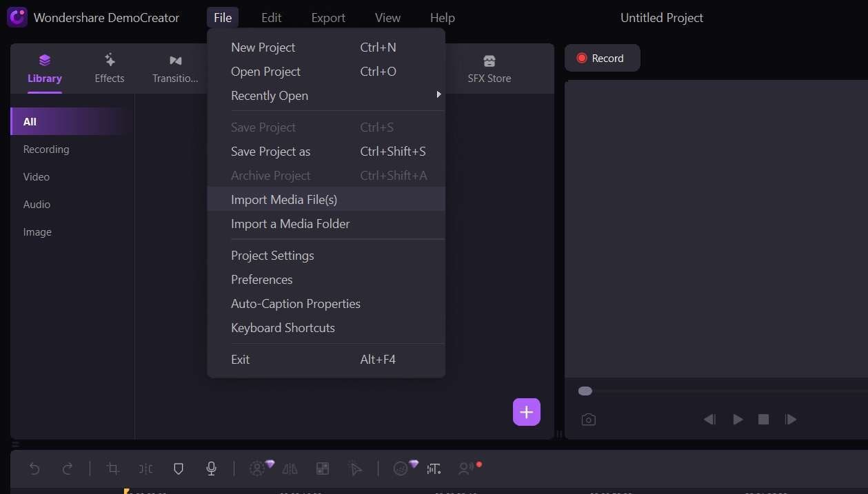Open the Export menu
The width and height of the screenshot is (868, 494).
click(x=328, y=17)
